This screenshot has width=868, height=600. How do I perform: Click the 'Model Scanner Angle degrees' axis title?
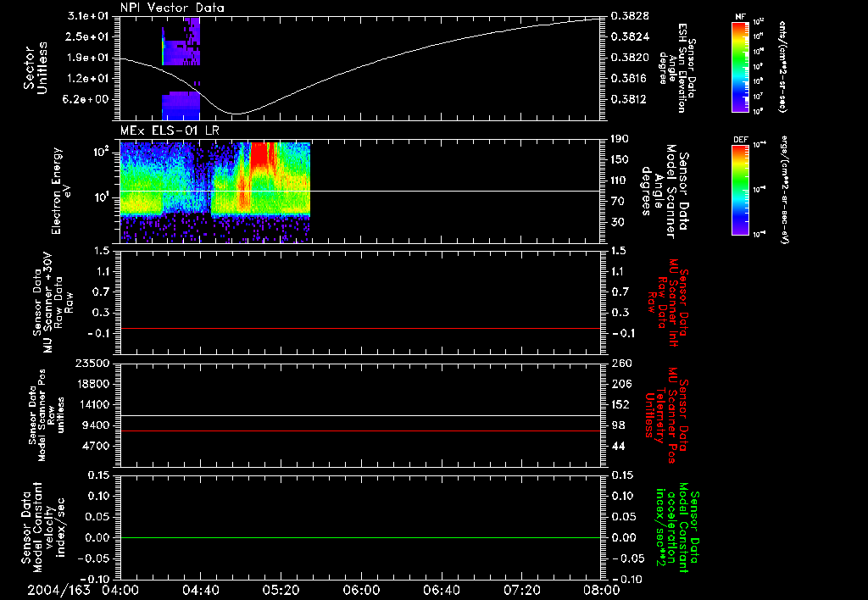665,191
